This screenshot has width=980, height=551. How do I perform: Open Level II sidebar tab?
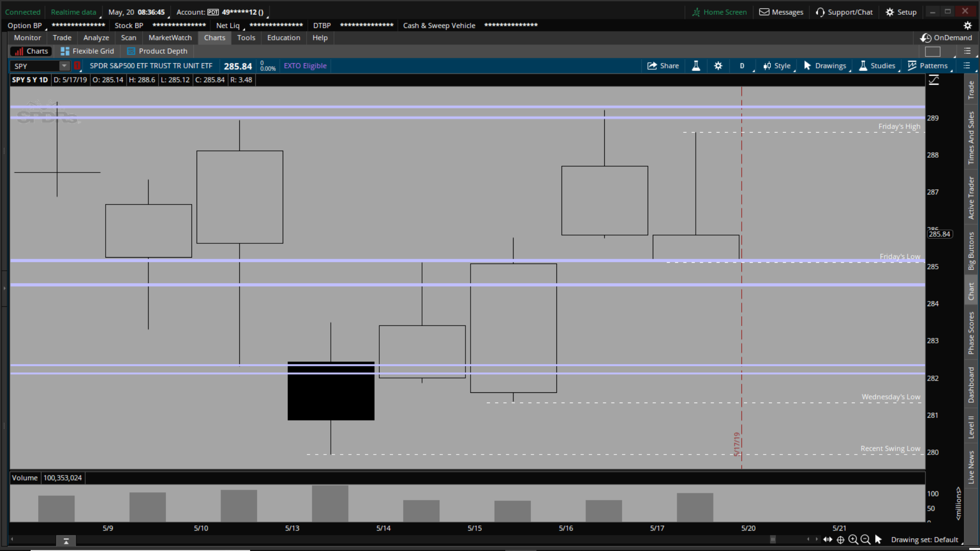[x=971, y=427]
